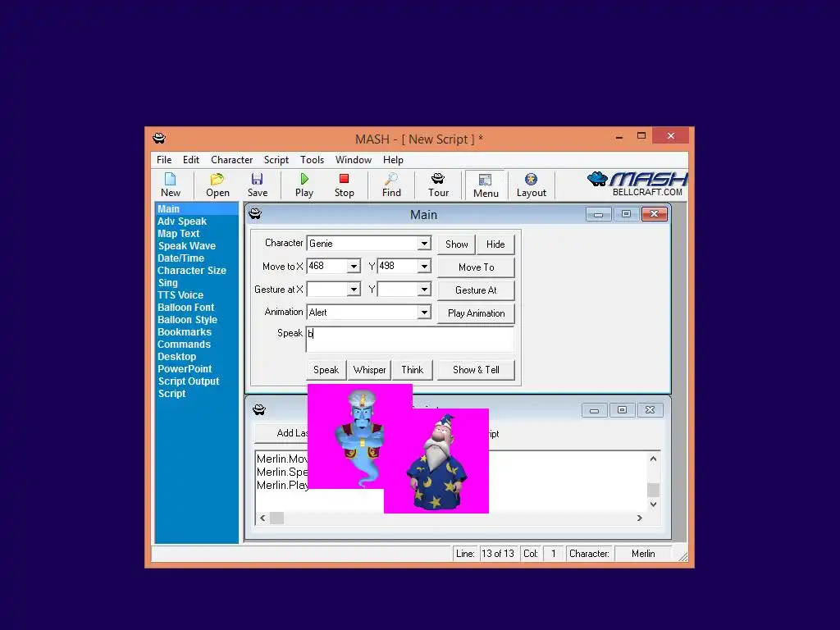Select Script at the sidebar bottom

point(171,394)
